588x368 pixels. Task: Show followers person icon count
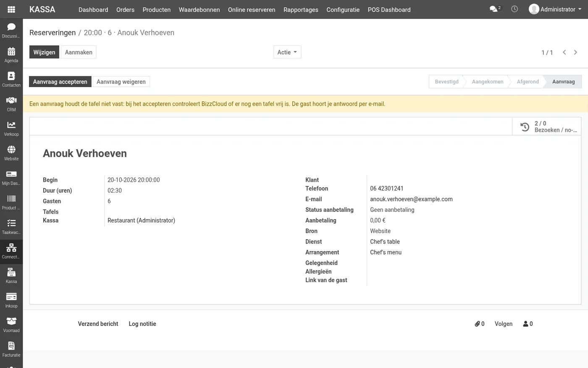coord(528,324)
